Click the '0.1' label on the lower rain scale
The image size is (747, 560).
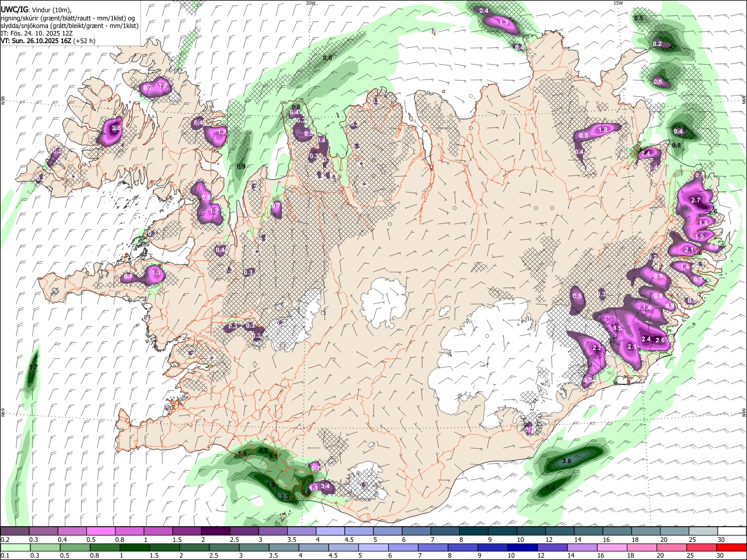coord(4,555)
